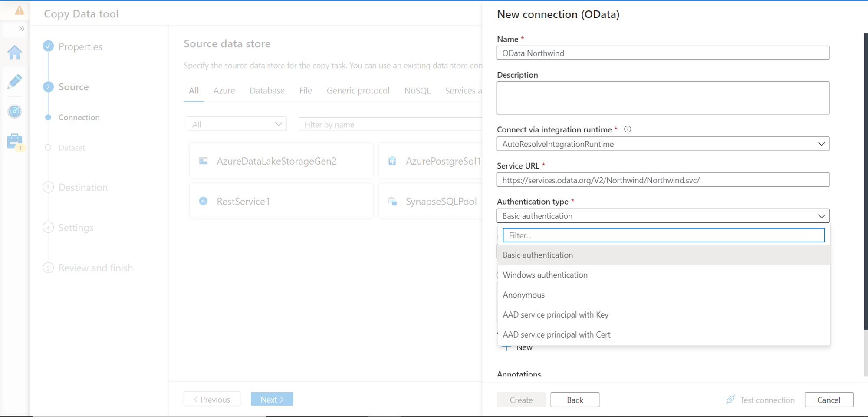868x417 pixels.
Task: Click the Service URL input field
Action: pyautogui.click(x=662, y=180)
